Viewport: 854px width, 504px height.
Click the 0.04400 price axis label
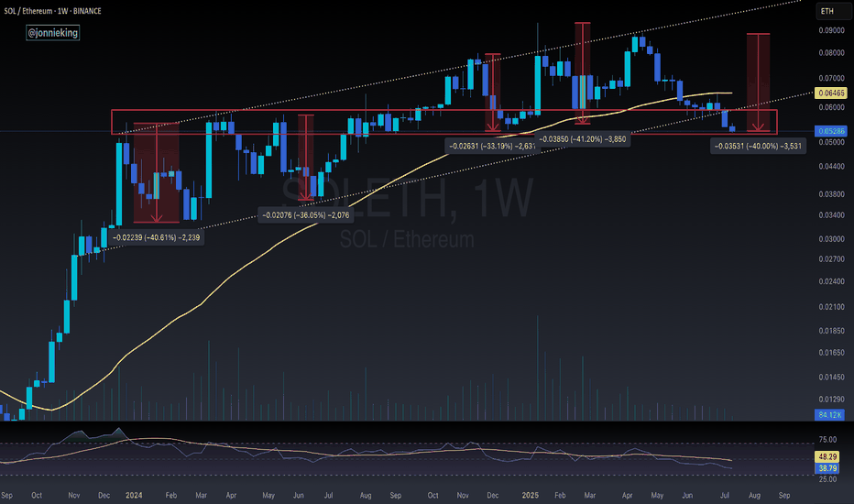(831, 166)
